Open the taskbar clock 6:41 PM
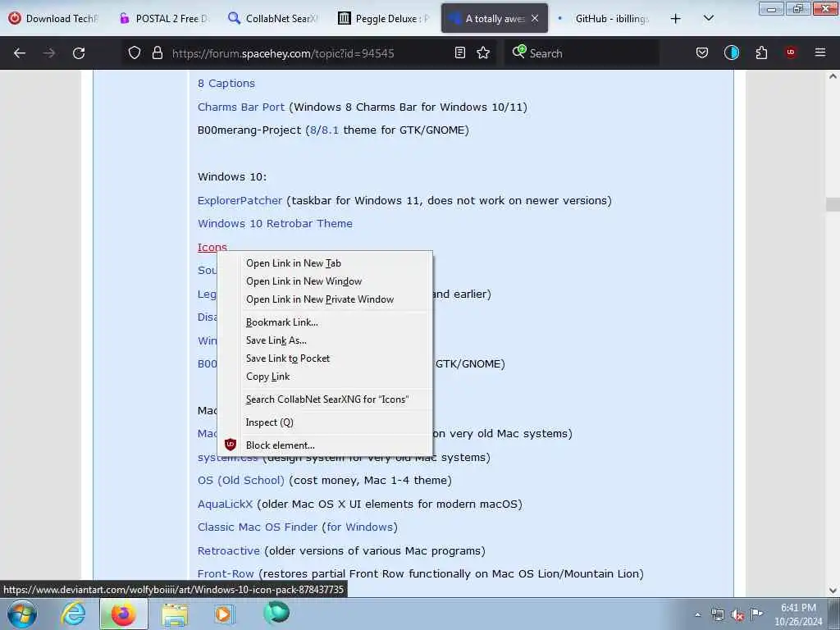 point(798,614)
